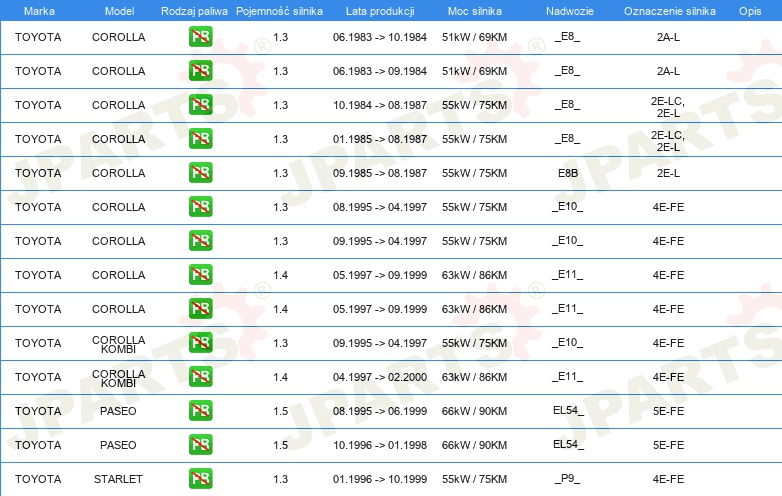The width and height of the screenshot is (782, 496).
Task: Click the Model column header
Action: 118,10
